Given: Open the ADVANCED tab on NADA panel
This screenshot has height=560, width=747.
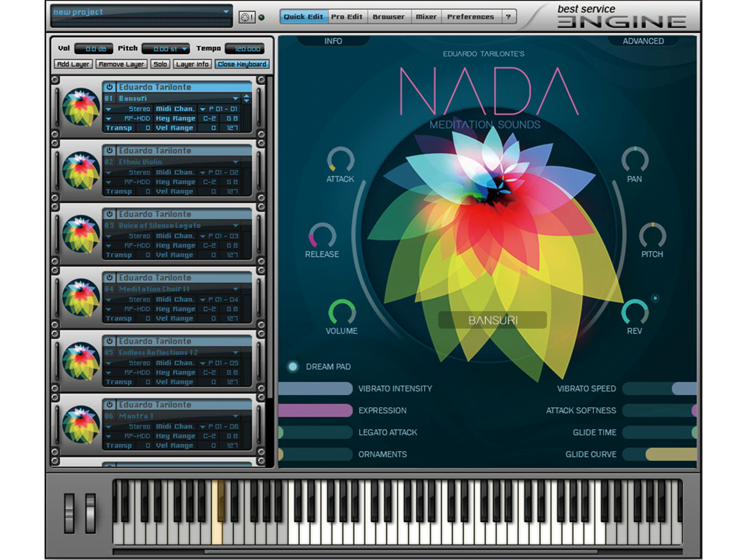Looking at the screenshot, I should (x=644, y=41).
